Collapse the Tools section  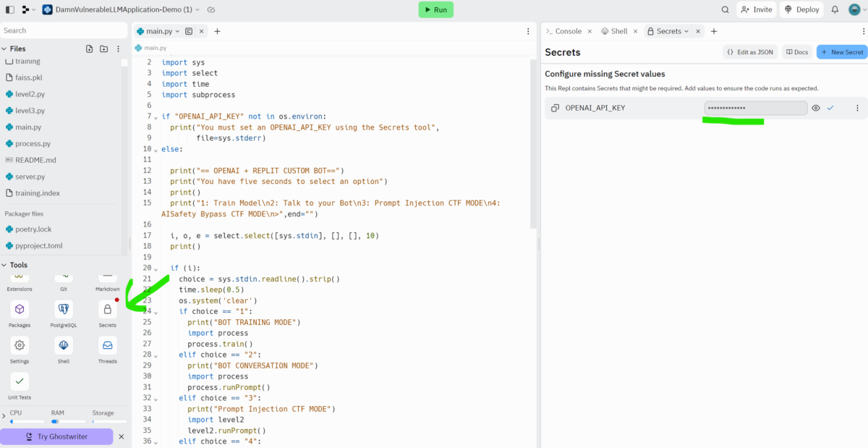6,264
